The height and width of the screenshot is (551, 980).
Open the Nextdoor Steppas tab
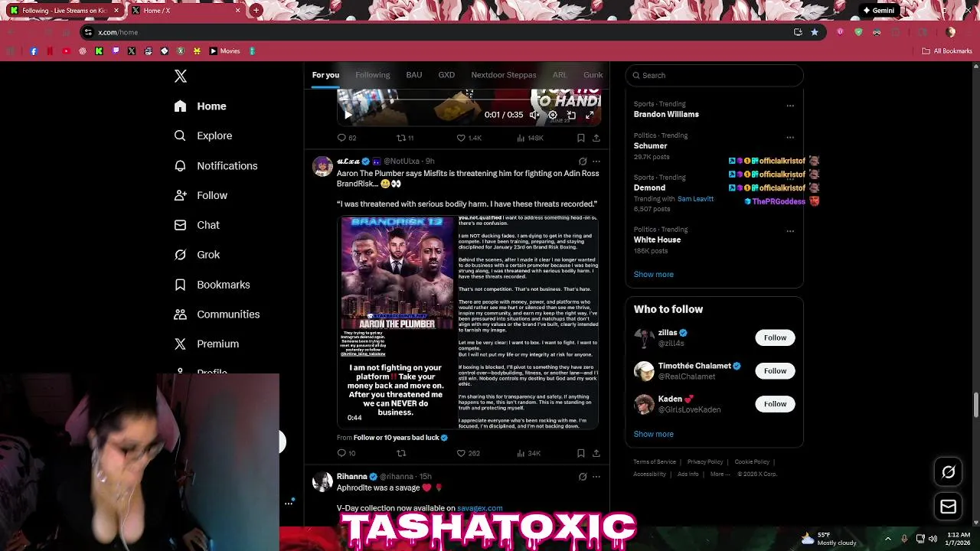coord(504,75)
